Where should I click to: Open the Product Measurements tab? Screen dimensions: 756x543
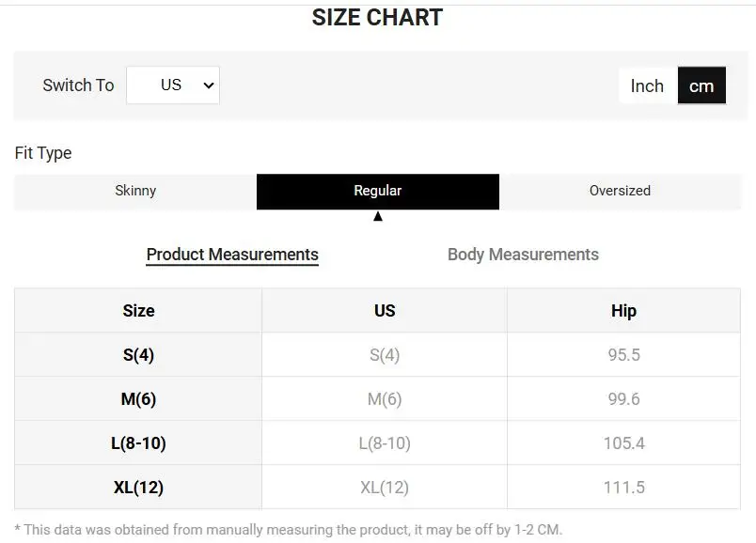coord(232,255)
